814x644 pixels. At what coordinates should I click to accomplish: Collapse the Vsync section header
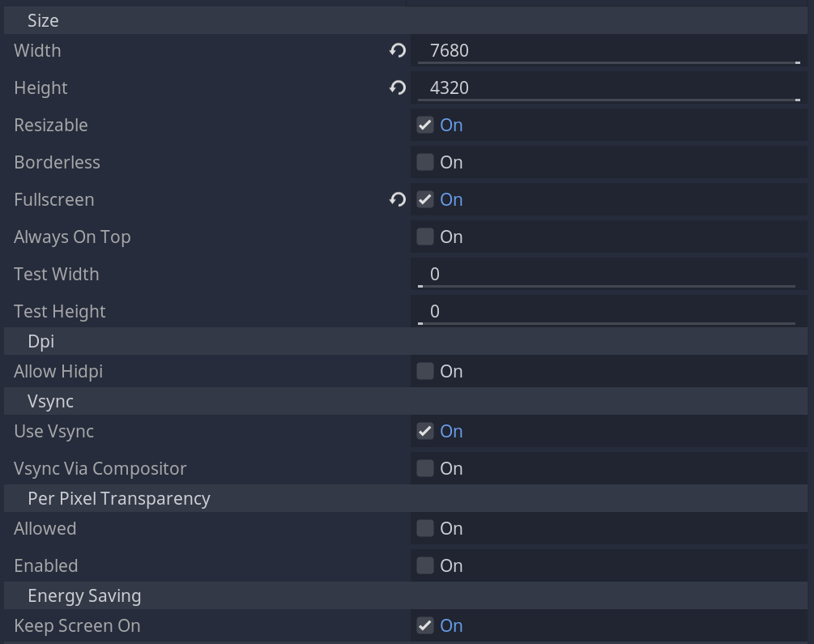(x=49, y=401)
